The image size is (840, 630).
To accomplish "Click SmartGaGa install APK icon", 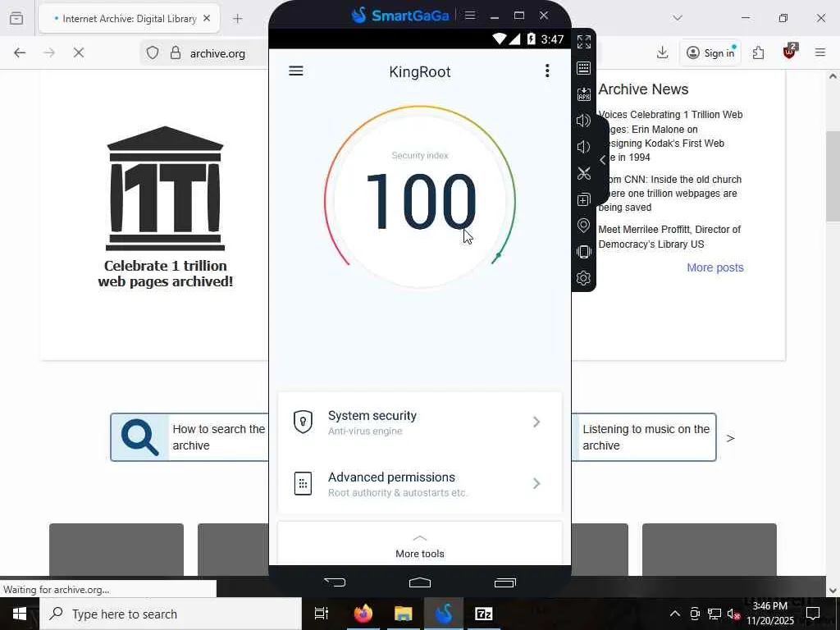I will coord(583,94).
